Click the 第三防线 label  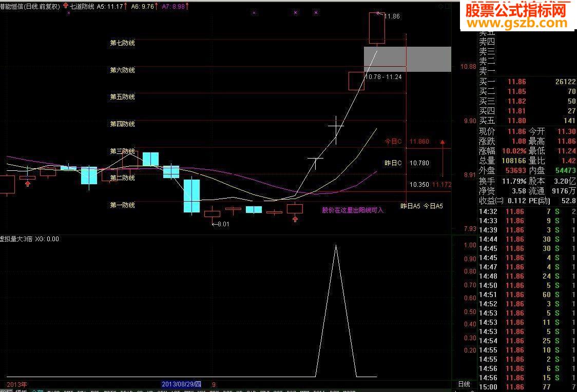pos(123,151)
